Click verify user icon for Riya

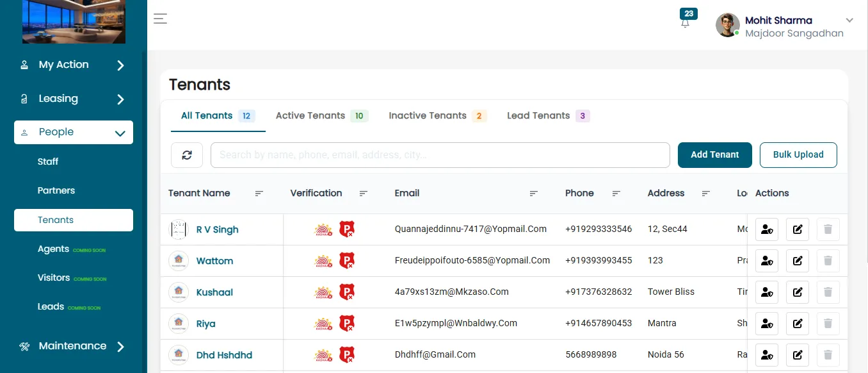point(767,324)
